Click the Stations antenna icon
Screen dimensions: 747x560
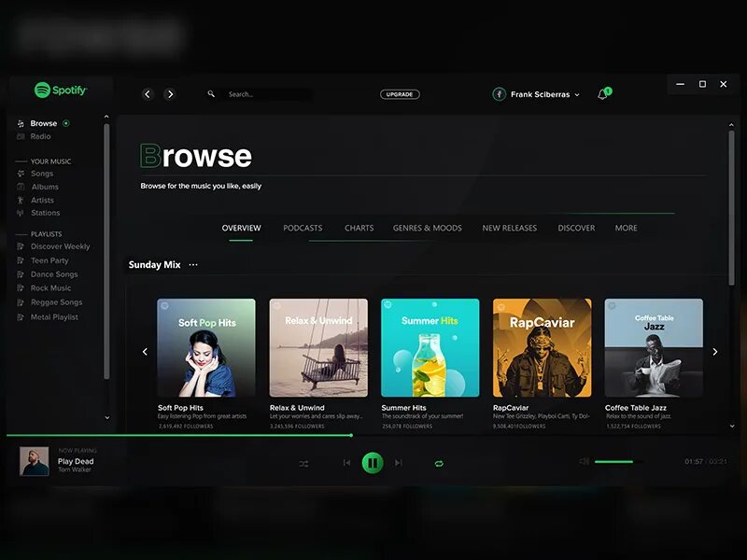(21, 213)
